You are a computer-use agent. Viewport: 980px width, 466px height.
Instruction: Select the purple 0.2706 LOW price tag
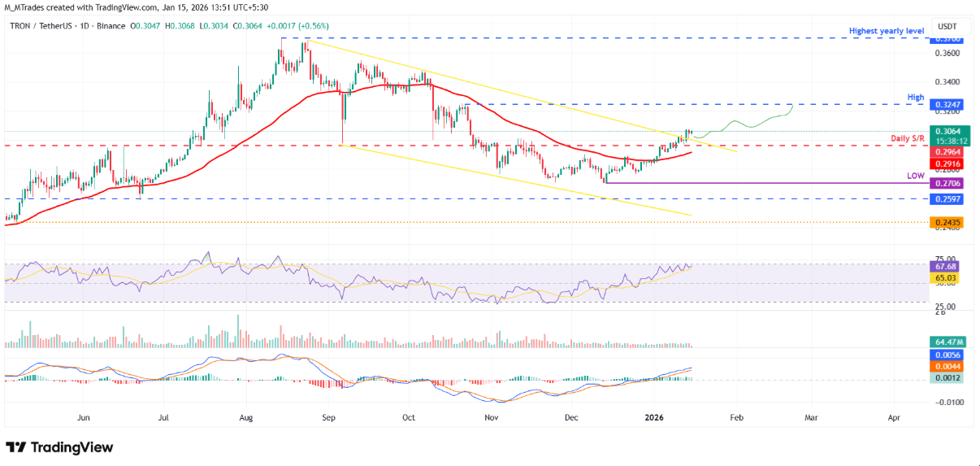pyautogui.click(x=947, y=185)
